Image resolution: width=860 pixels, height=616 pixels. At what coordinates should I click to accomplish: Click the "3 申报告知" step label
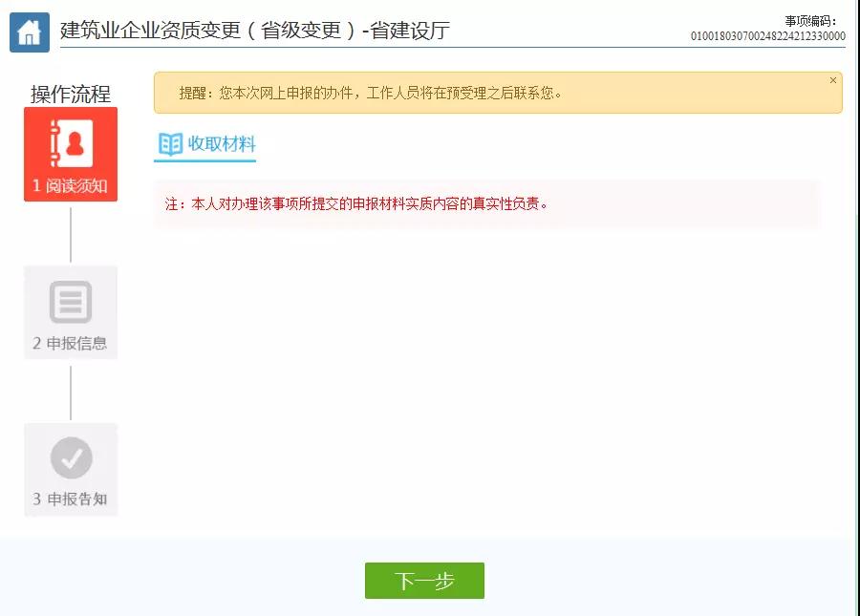[x=71, y=499]
